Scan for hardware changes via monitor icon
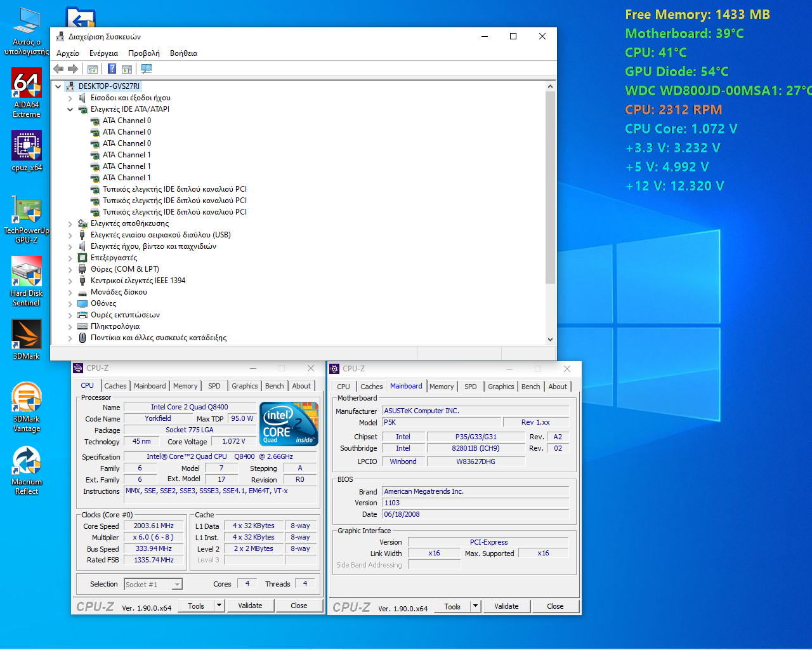Viewport: 812px width, 650px height. pyautogui.click(x=147, y=69)
